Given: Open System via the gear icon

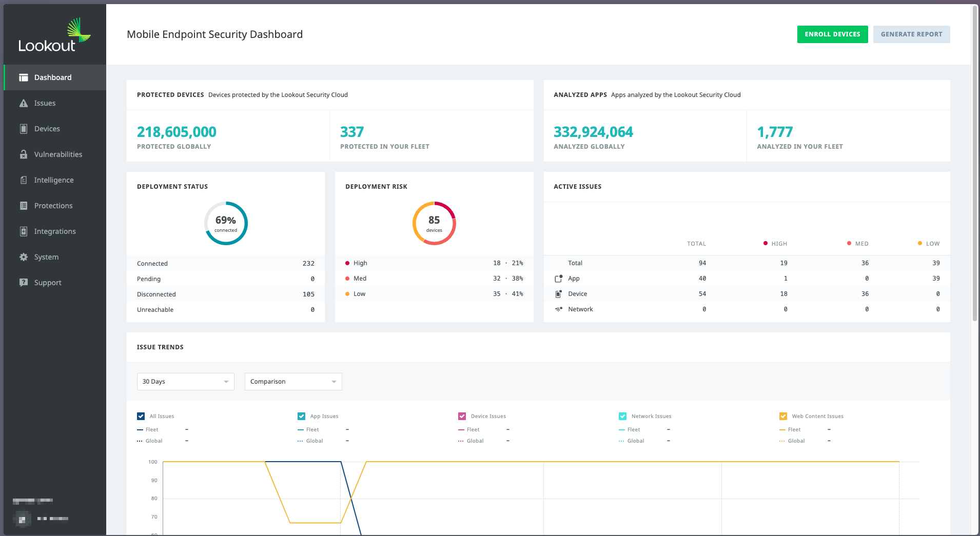Looking at the screenshot, I should coord(24,257).
